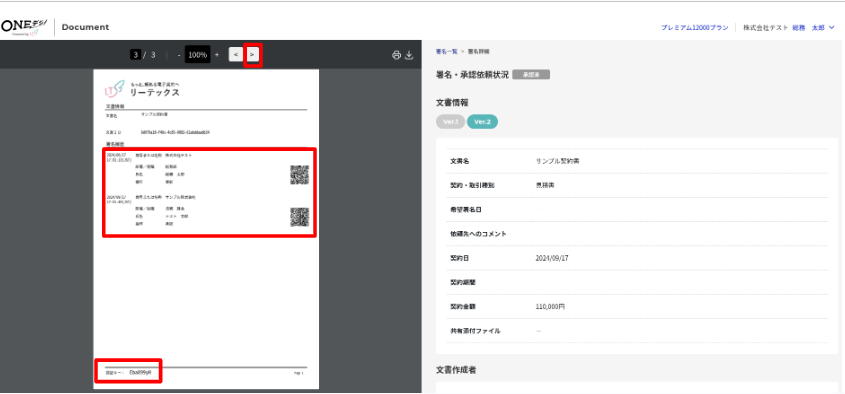Screen dimensions: 845x394
Task: Go to next page with > button
Action: pos(252,54)
